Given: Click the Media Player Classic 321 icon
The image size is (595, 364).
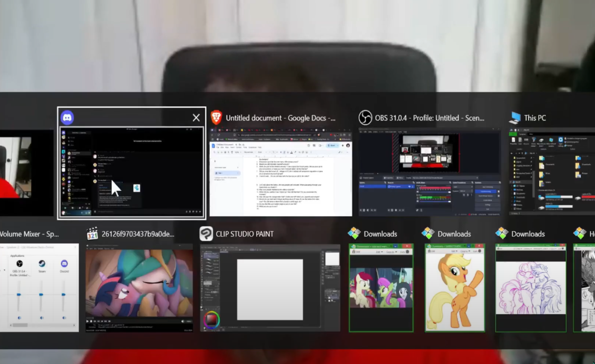Looking at the screenshot, I should (x=92, y=234).
